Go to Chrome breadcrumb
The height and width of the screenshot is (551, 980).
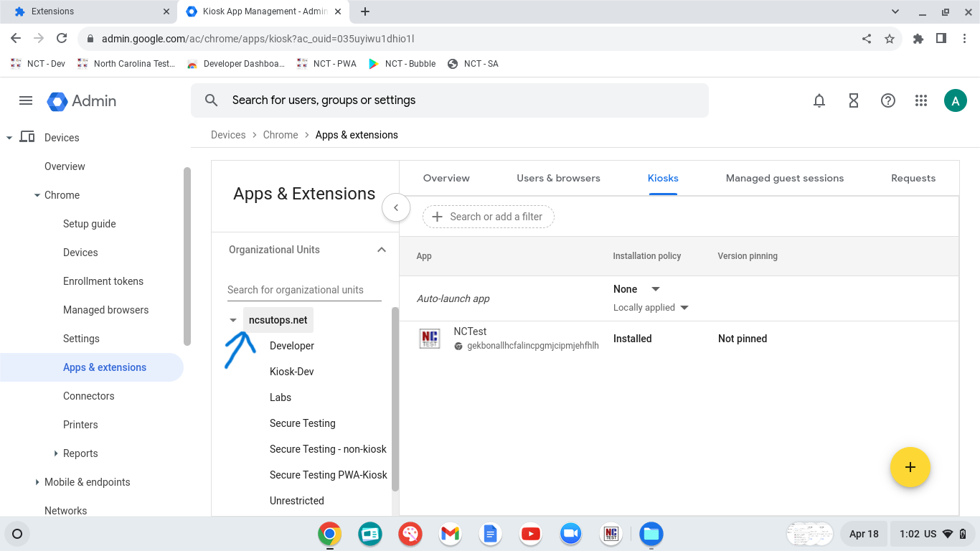(x=281, y=135)
